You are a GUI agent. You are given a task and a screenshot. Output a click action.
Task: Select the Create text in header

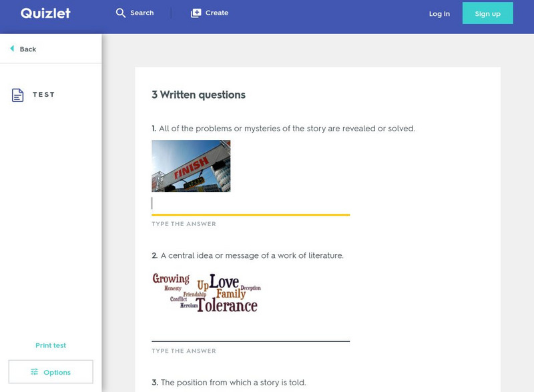pos(217,13)
